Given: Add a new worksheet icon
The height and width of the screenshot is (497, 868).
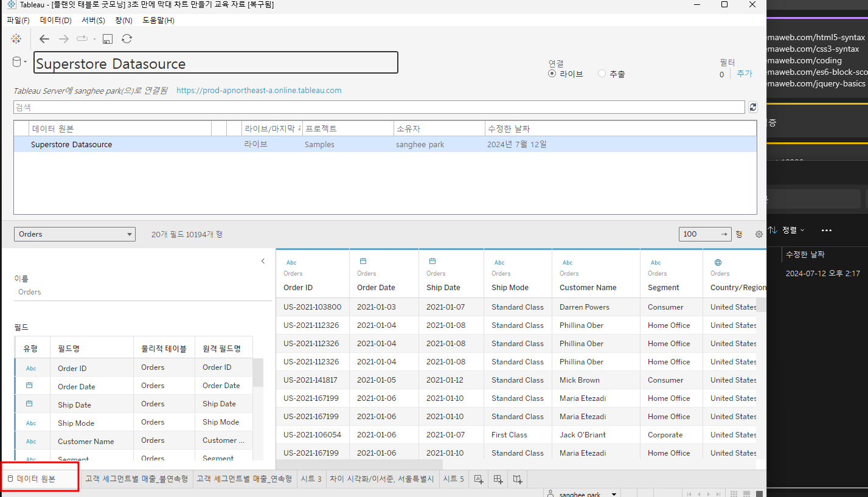Looking at the screenshot, I should (479, 479).
